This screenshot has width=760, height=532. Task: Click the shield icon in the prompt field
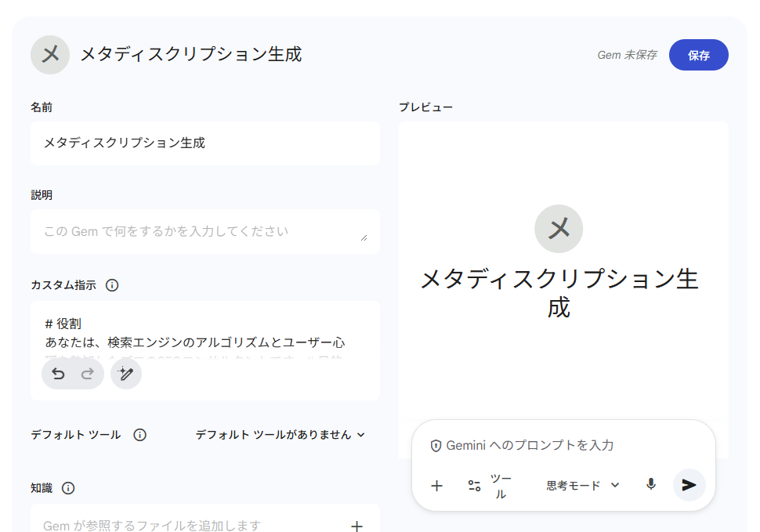tap(436, 445)
